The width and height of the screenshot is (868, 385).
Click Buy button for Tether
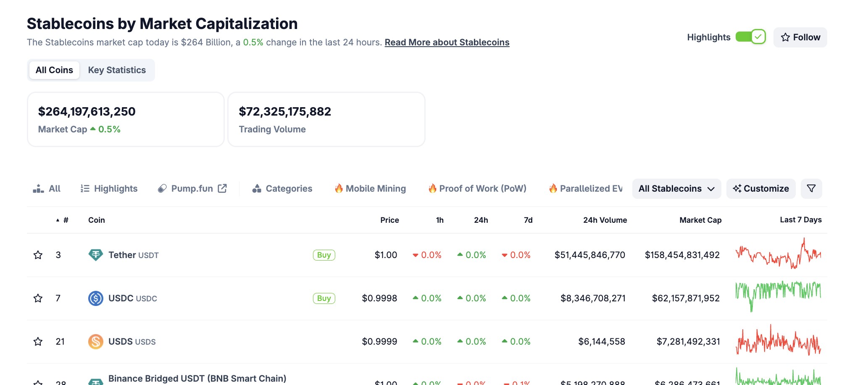(x=324, y=255)
